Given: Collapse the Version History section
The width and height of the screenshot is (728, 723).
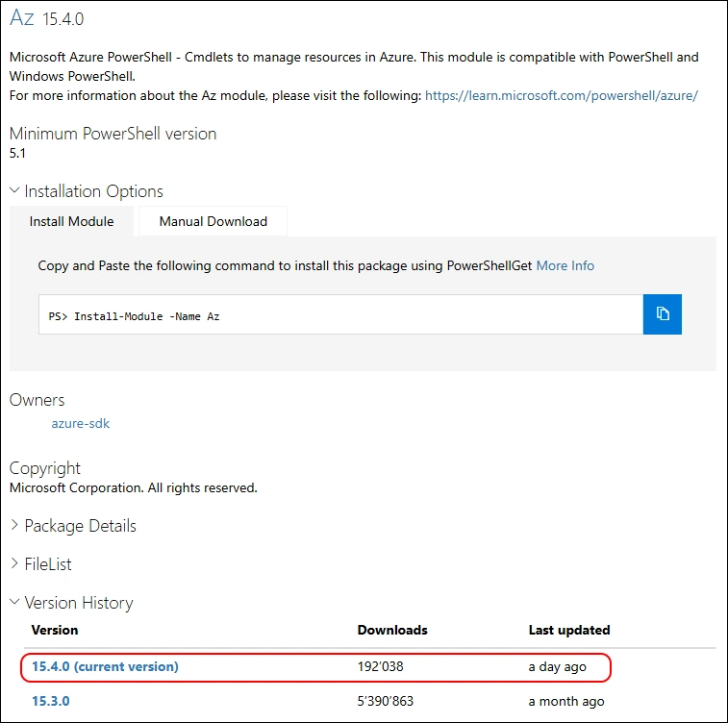Looking at the screenshot, I should click(71, 603).
